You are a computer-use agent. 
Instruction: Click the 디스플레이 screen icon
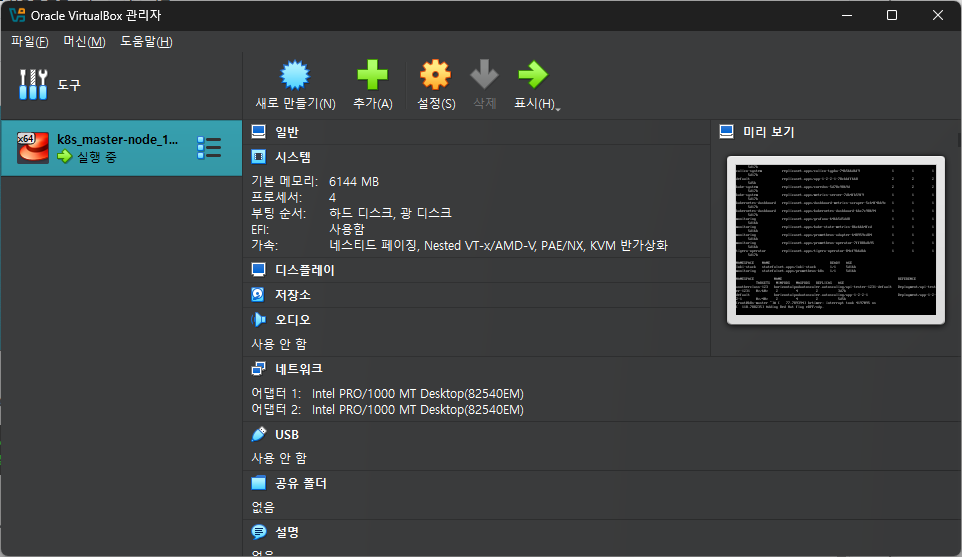(x=259, y=270)
